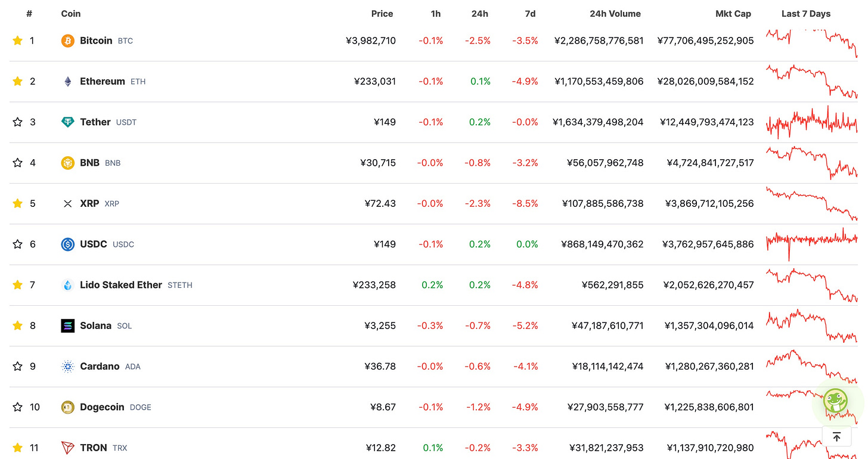Click the USDC logo icon
Screen dimensions: 868x459
68,244
